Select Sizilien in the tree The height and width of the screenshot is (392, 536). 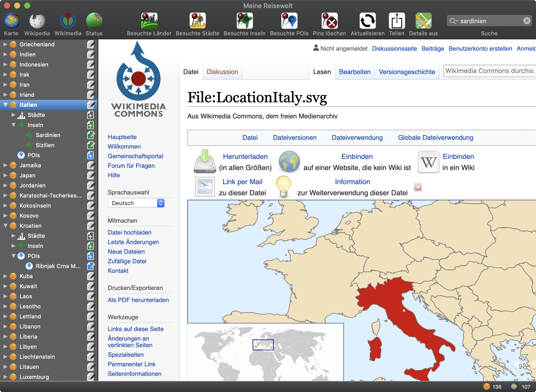coord(45,145)
